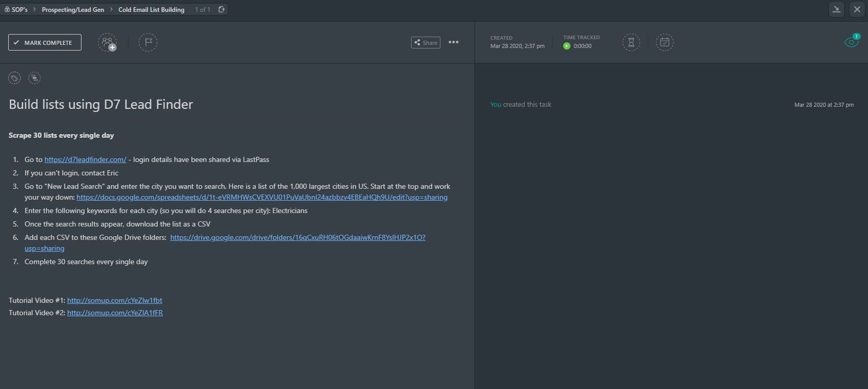Screen dimensions: 868x389
Task: Toggle watchers with the eye icon
Action: click(851, 42)
